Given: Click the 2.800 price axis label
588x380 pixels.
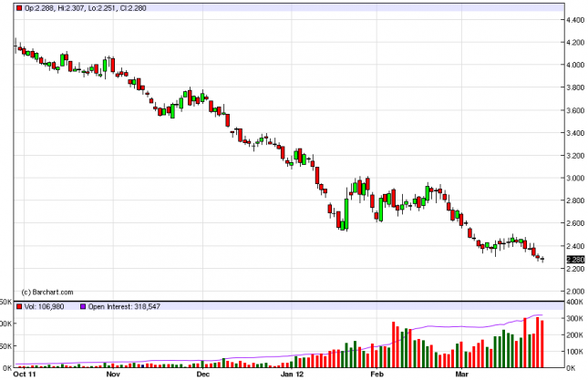Looking at the screenshot, I should (x=575, y=200).
